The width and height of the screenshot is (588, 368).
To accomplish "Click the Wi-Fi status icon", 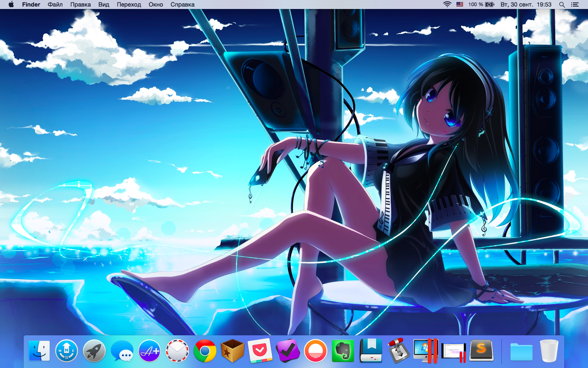I will coord(448,4).
